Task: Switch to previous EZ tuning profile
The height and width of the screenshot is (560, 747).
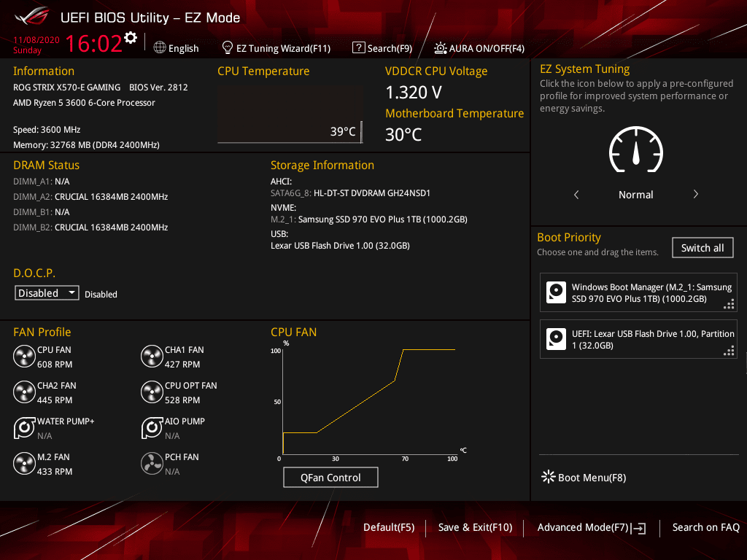Action: pos(576,194)
